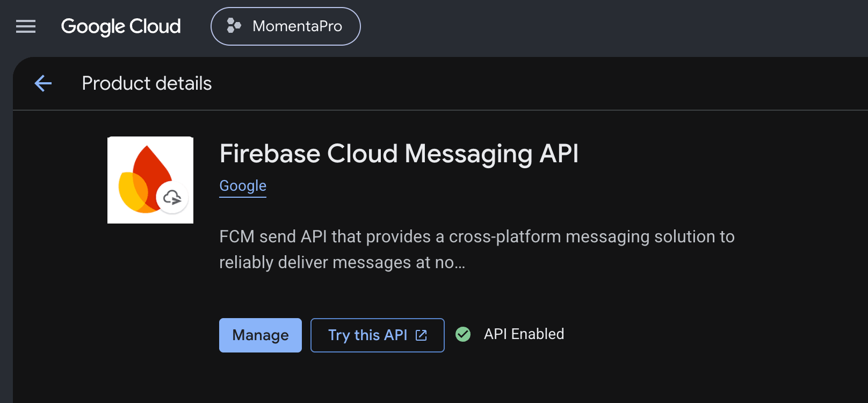Click the Google Cloud logo

121,26
